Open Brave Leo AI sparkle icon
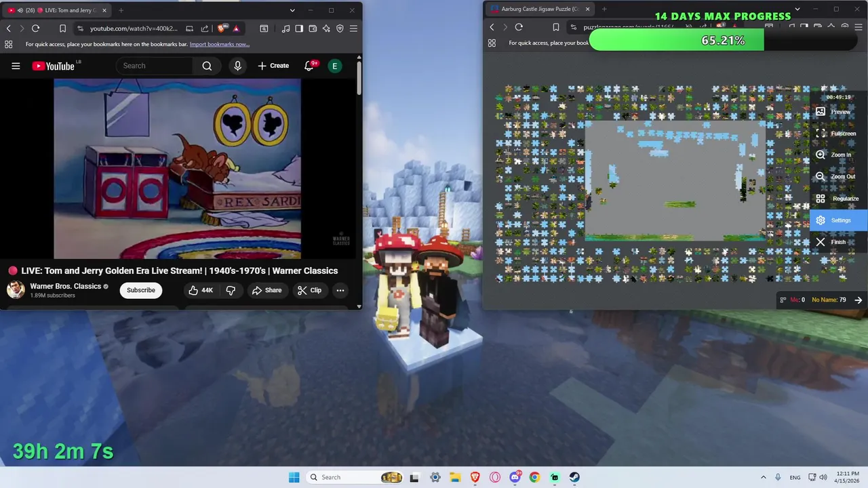The image size is (868, 488). pos(326,28)
